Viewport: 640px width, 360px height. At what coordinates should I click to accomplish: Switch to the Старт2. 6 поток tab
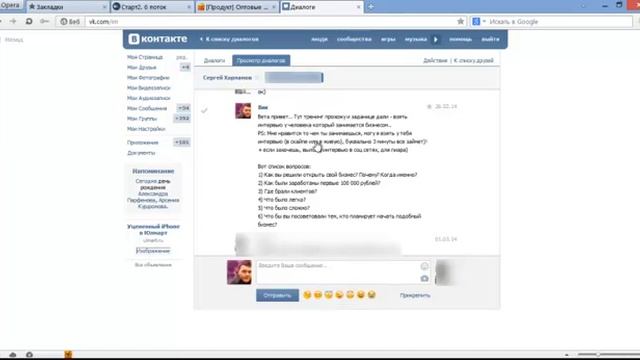[x=144, y=7]
